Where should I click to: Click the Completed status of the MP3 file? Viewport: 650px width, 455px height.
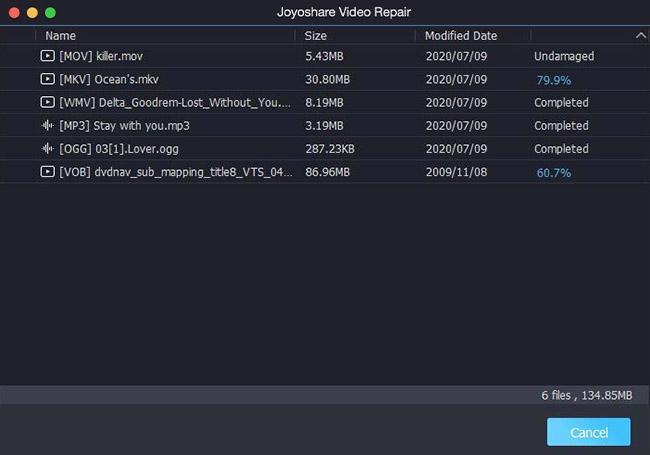[561, 126]
